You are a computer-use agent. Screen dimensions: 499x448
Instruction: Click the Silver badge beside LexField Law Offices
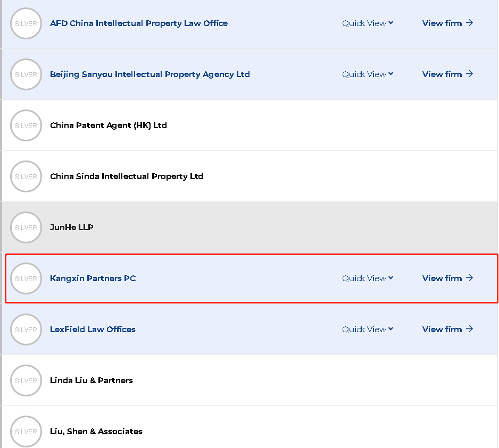26,329
